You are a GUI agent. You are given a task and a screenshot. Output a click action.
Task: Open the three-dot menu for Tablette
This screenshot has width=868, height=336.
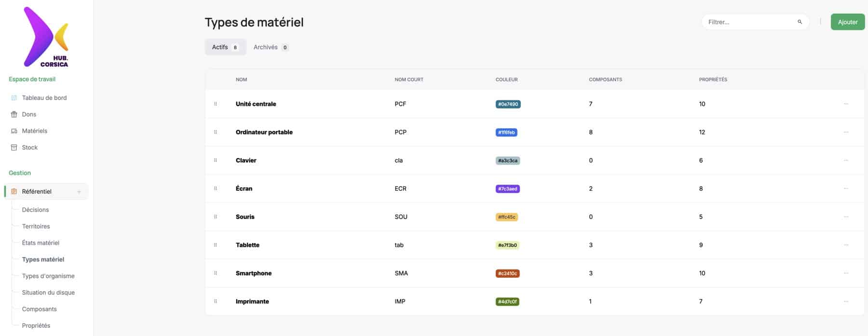[846, 245]
